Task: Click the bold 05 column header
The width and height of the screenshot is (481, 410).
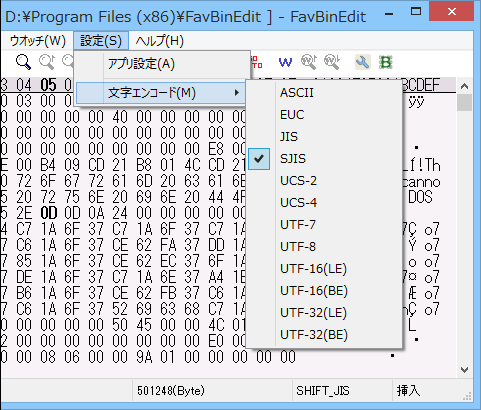Action: coord(48,85)
